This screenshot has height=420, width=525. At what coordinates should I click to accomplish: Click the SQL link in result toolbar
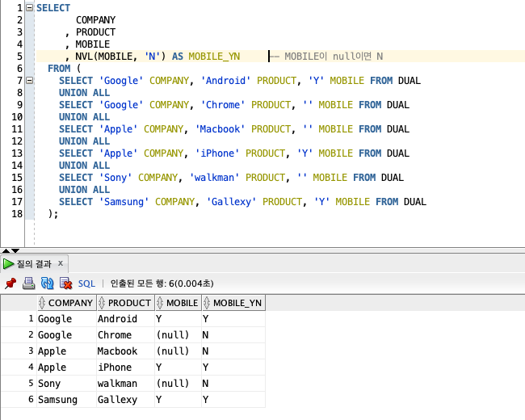[x=86, y=283]
